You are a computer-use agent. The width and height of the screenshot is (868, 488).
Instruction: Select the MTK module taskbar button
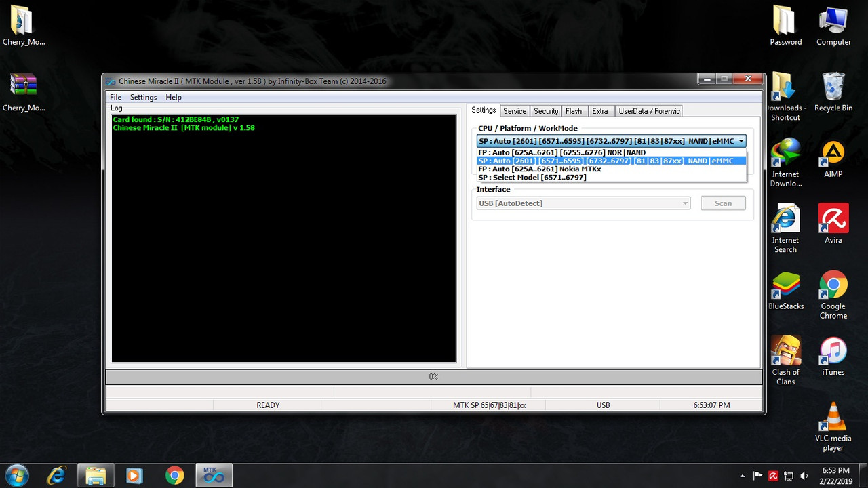pos(214,475)
